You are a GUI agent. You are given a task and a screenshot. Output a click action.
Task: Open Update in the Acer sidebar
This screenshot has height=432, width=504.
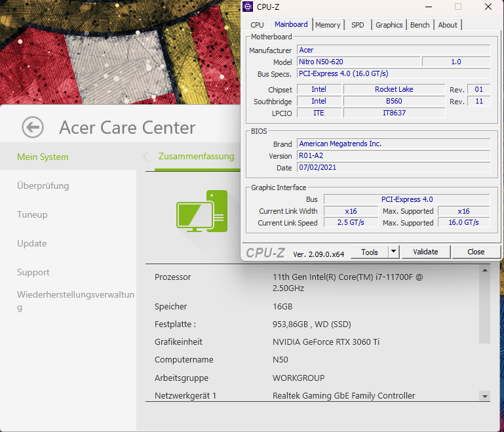point(32,243)
